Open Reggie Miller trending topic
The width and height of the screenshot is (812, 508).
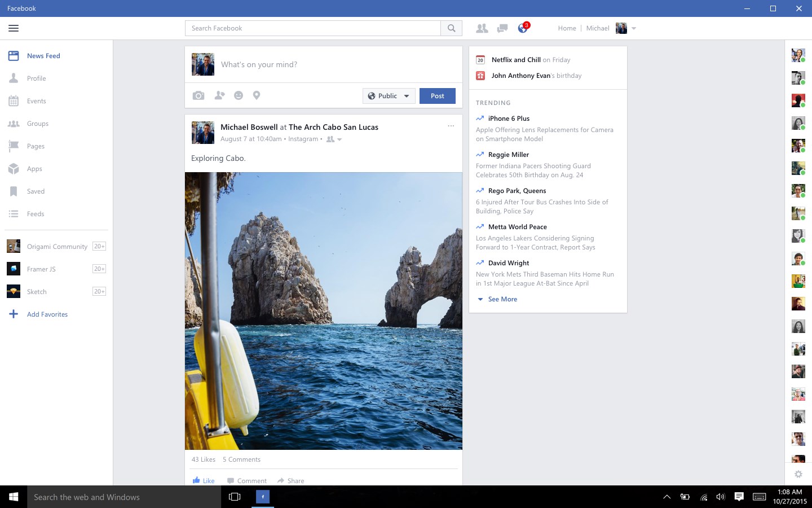point(509,155)
